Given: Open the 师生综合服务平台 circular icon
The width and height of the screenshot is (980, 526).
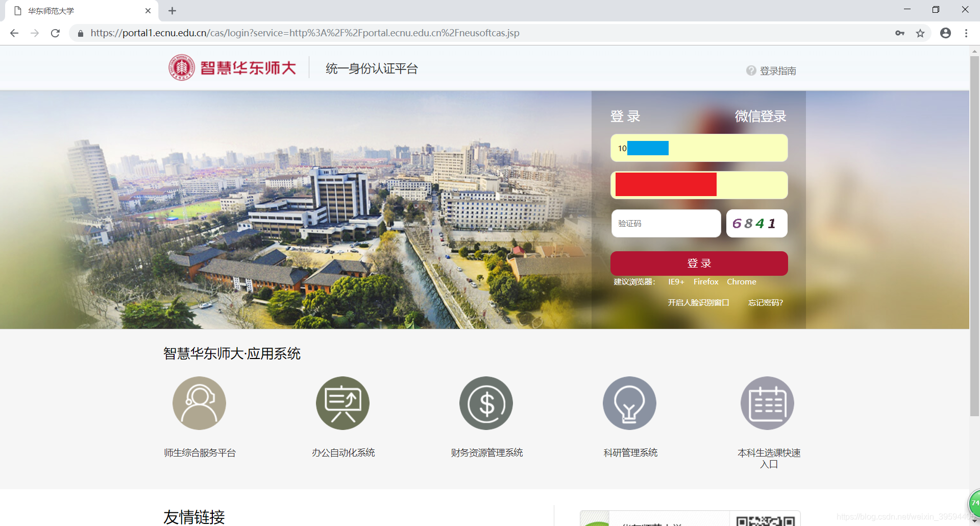Looking at the screenshot, I should [199, 403].
